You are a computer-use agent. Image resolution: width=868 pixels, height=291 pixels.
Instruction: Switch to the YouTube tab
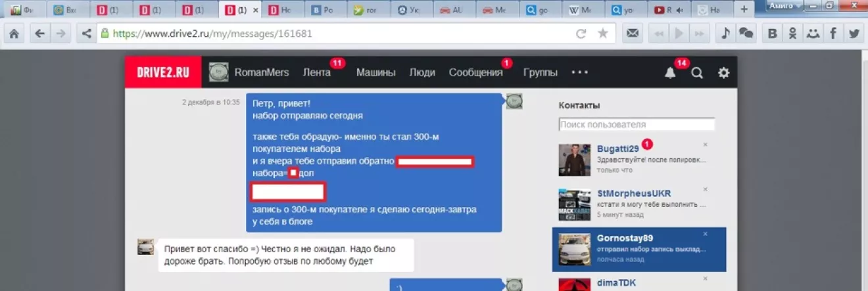(x=669, y=10)
